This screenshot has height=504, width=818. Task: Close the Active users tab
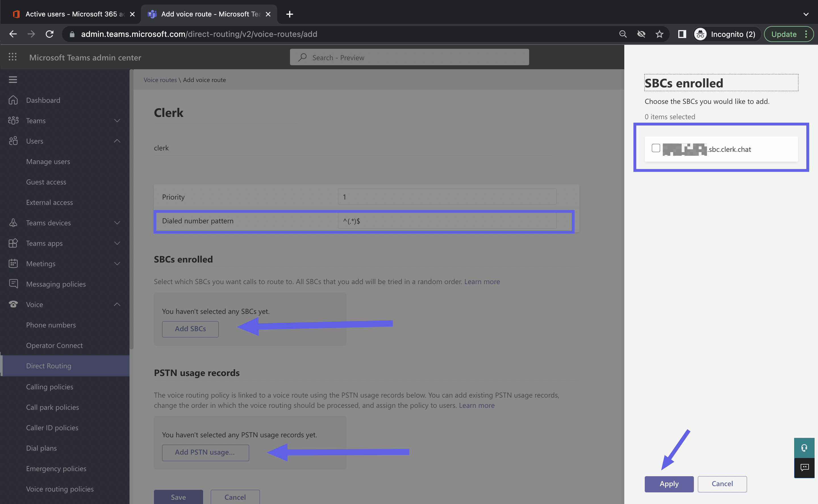[x=132, y=14]
